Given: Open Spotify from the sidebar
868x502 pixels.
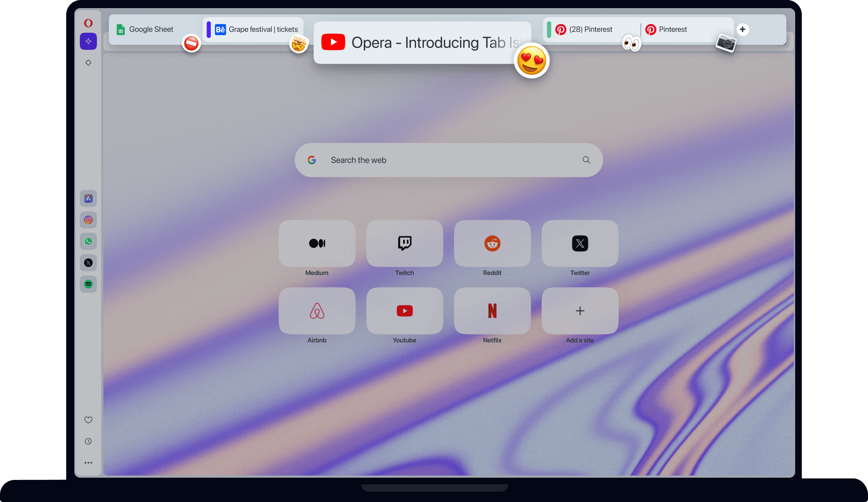Looking at the screenshot, I should [89, 284].
